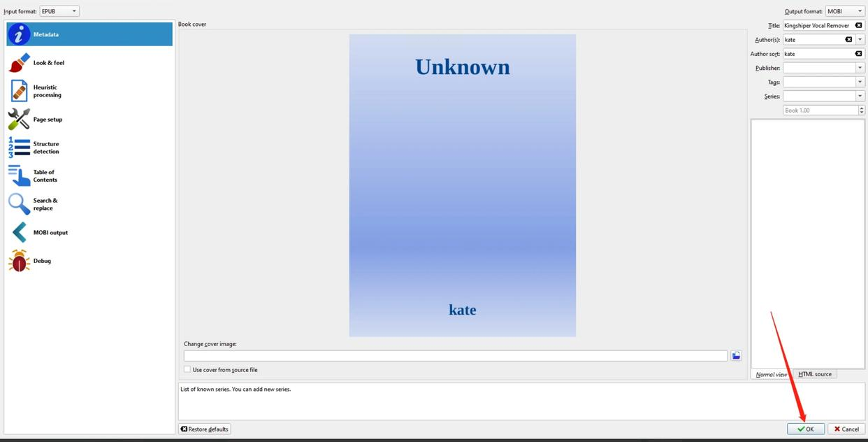Select the Debug bug icon
The height and width of the screenshot is (442, 868).
pyautogui.click(x=19, y=261)
